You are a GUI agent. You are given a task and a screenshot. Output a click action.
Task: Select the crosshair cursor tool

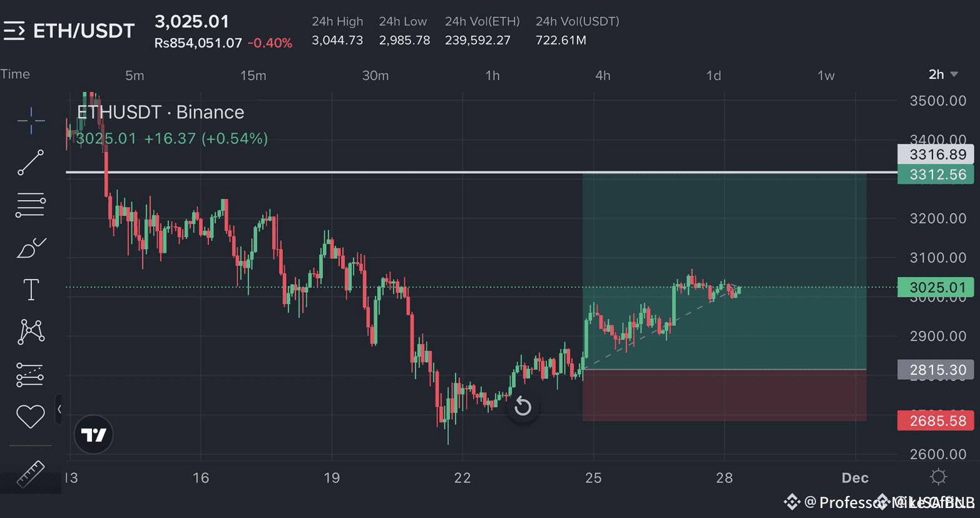(x=31, y=120)
